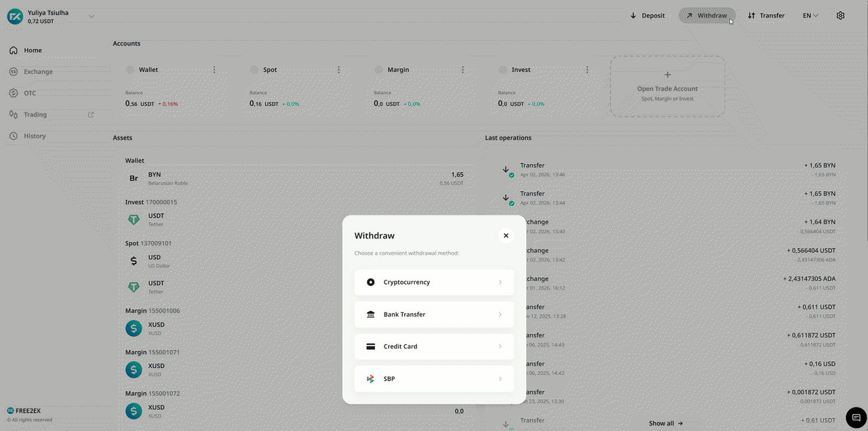Open Wallet account three-dot menu
The height and width of the screenshot is (431, 868).
(214, 70)
